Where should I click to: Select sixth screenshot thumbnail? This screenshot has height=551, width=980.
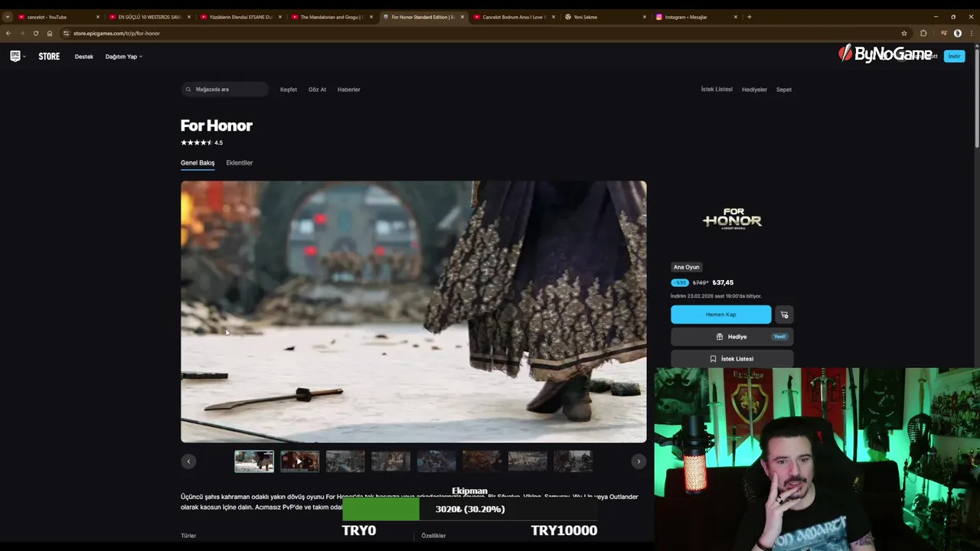482,461
